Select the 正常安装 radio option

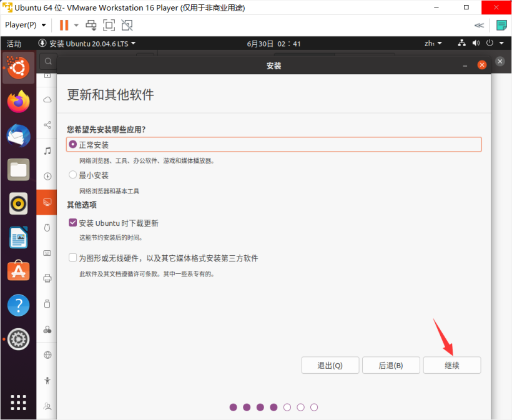click(73, 144)
